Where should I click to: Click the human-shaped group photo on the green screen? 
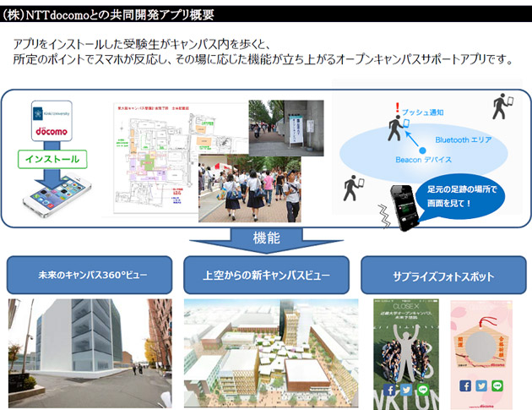pyautogui.click(x=406, y=352)
